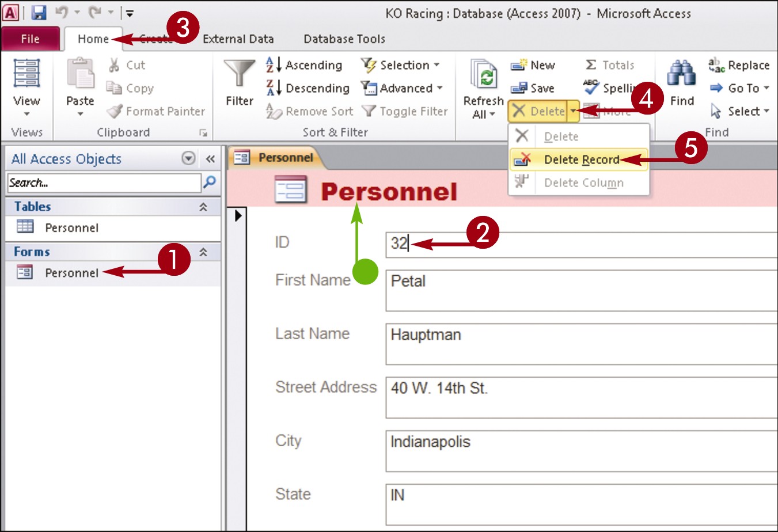Screen dimensions: 778x532
Task: Sort records Descending
Action: [x=308, y=88]
